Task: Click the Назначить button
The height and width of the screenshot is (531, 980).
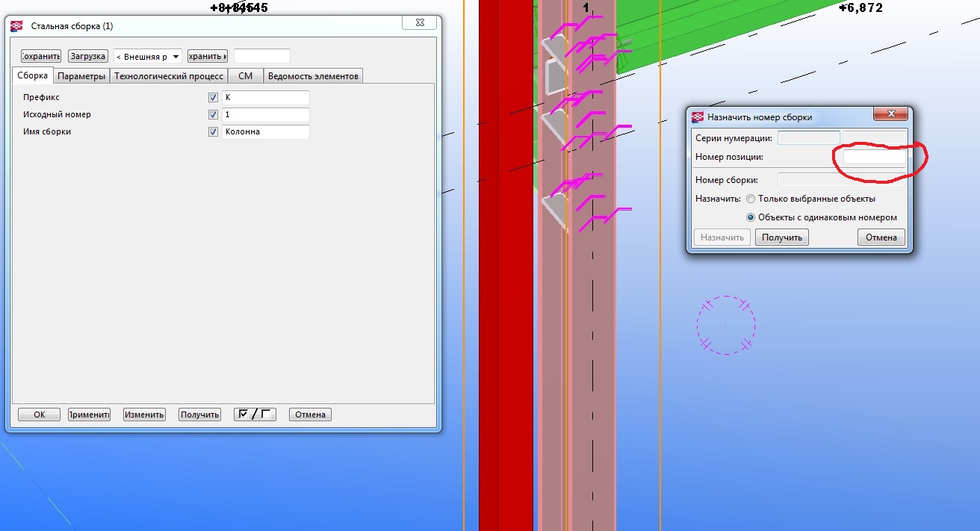Action: [x=722, y=237]
